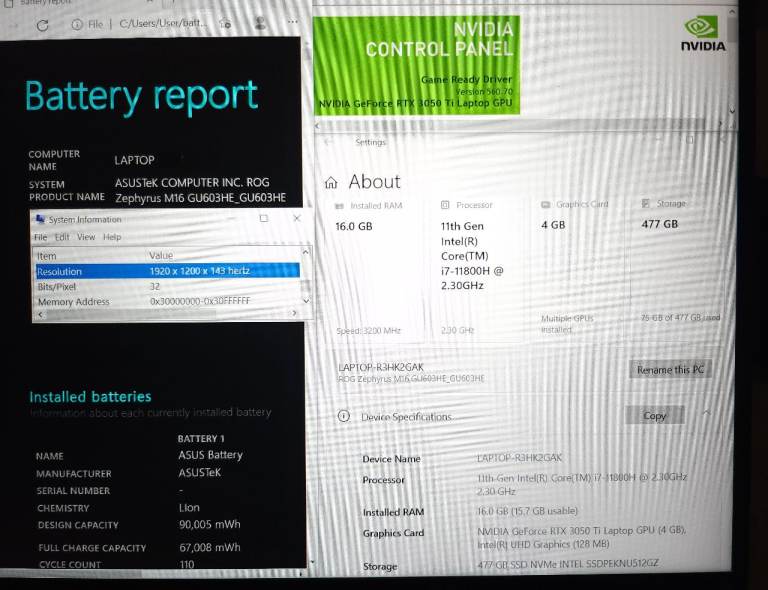Click the ASUS Battery name value
Screen dimensions: 768x590
pos(211,455)
